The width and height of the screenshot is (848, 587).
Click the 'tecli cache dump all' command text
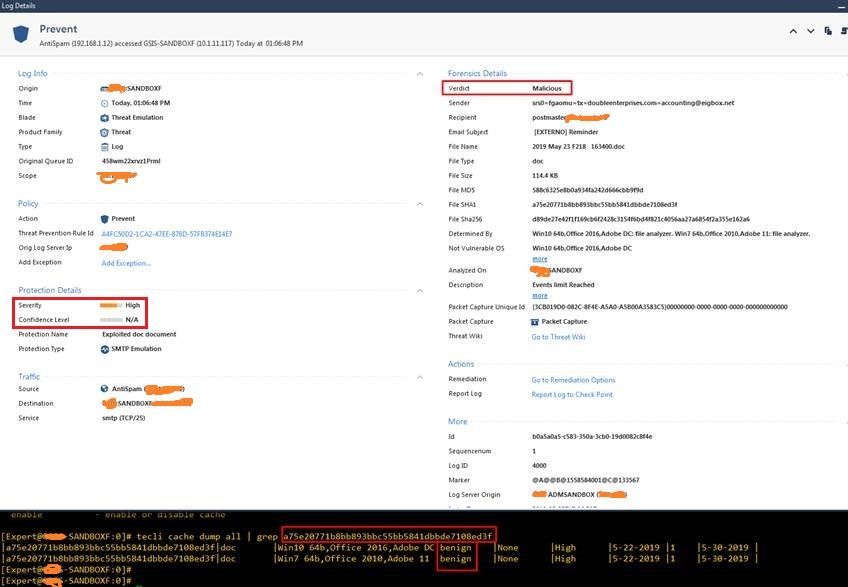pyautogui.click(x=188, y=537)
